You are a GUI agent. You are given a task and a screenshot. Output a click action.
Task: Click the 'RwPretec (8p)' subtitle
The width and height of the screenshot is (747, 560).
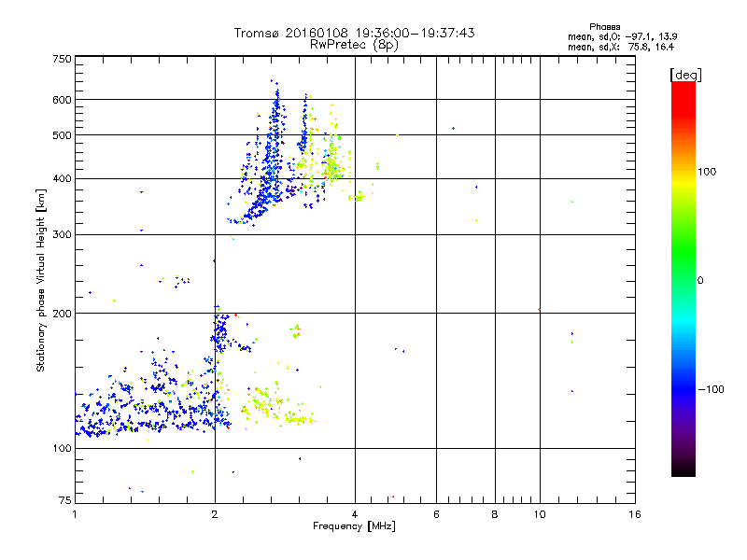pos(354,45)
